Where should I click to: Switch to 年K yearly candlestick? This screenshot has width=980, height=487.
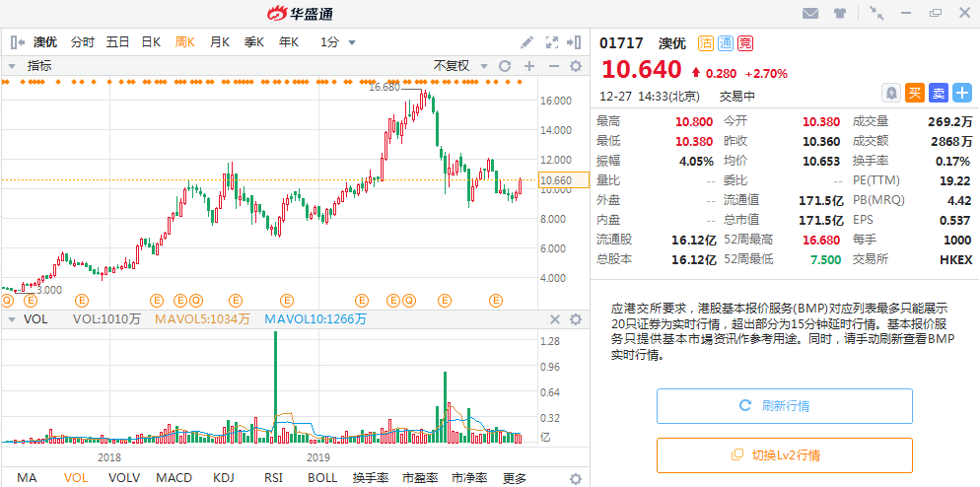pyautogui.click(x=288, y=42)
